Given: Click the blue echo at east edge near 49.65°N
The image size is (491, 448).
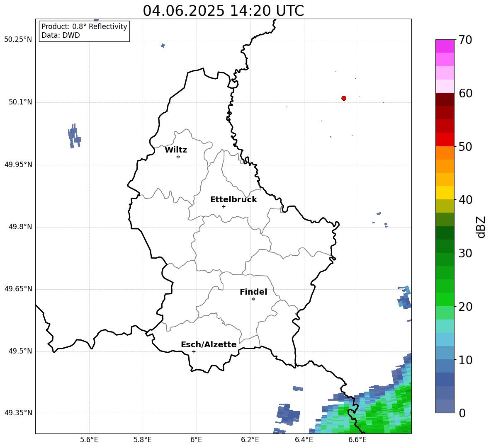Looking at the screenshot, I should coord(404,298).
